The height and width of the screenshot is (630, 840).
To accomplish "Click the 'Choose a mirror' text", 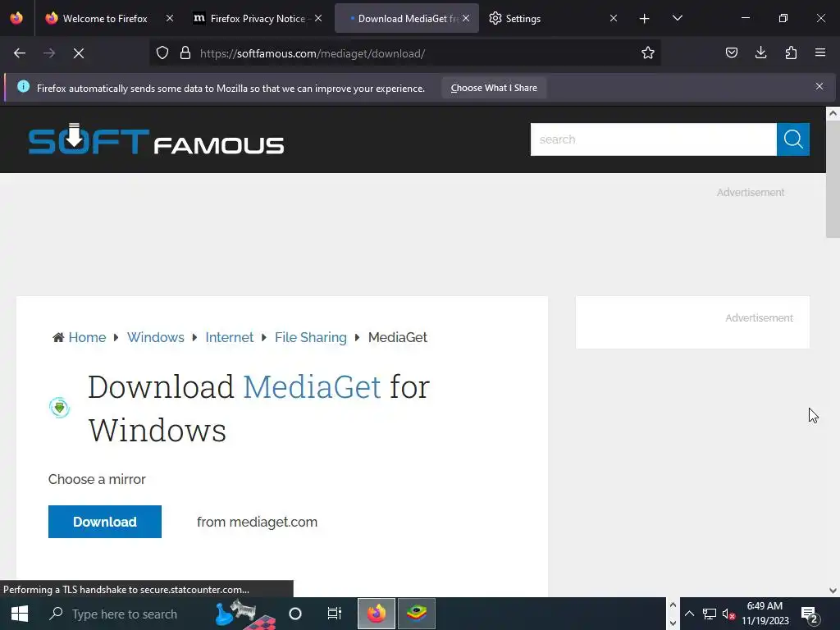I will coord(97,479).
